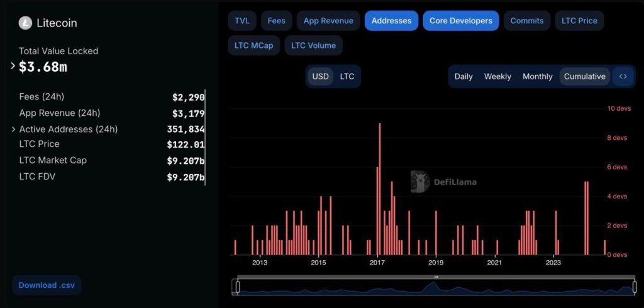Expand the Total Value Locked breakdown chevron

point(13,66)
